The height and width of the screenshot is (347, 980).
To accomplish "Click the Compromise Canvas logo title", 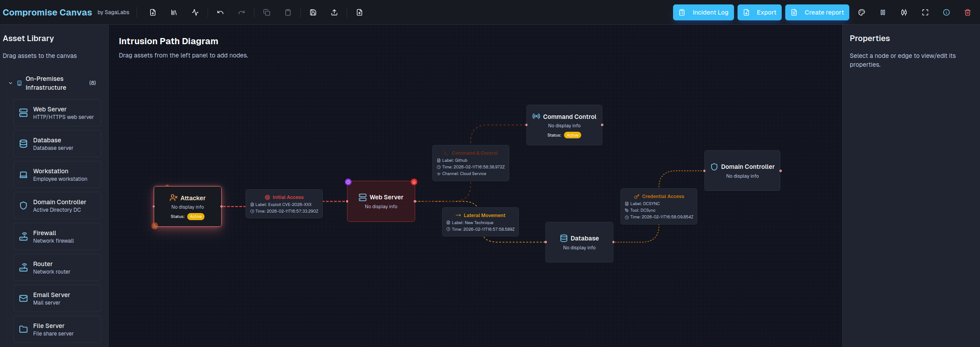I will 47,12.
